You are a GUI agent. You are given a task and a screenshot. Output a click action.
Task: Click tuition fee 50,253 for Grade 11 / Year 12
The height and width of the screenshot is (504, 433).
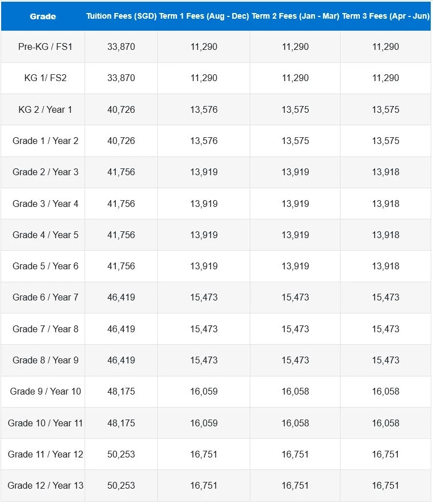[121, 455]
